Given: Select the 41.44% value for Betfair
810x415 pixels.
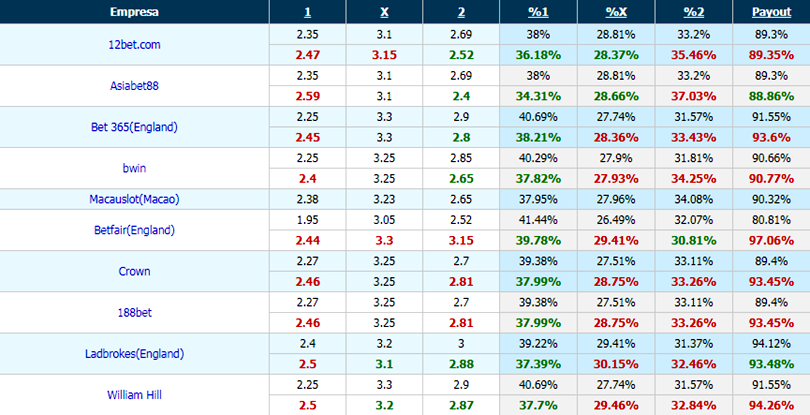Looking at the screenshot, I should (x=538, y=220).
